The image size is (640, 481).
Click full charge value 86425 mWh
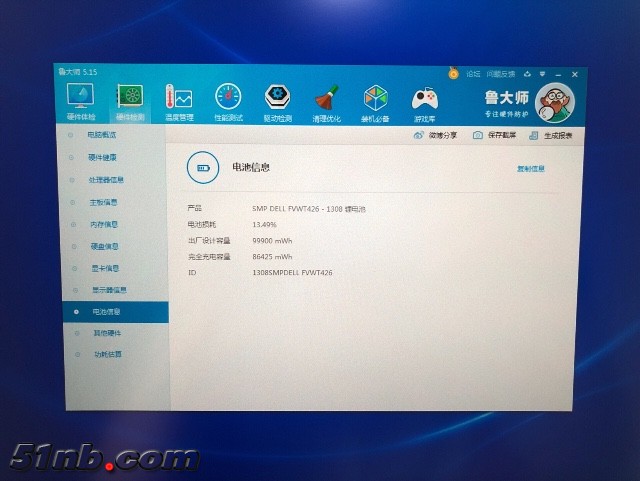click(x=272, y=257)
